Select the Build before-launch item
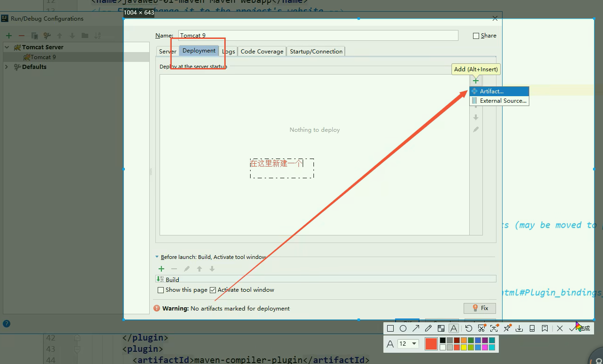Screen dimensions: 603x364 [x=326, y=280]
